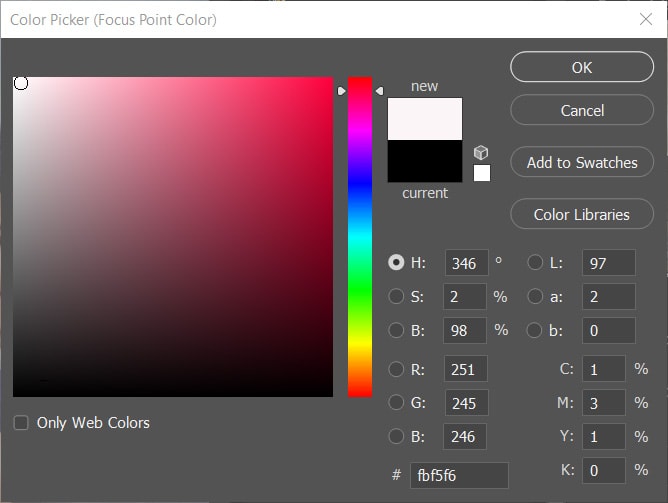
Task: Enable the Only Web Colors checkbox
Action: [x=21, y=423]
